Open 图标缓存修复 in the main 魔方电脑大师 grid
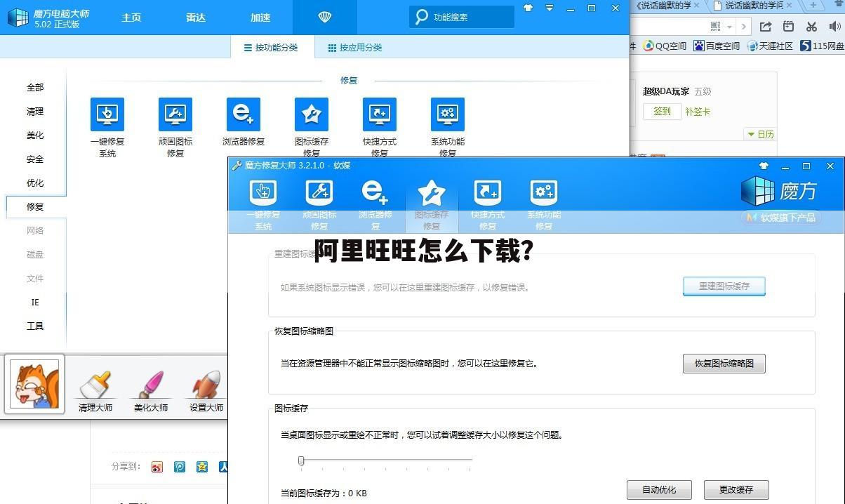 [x=312, y=127]
